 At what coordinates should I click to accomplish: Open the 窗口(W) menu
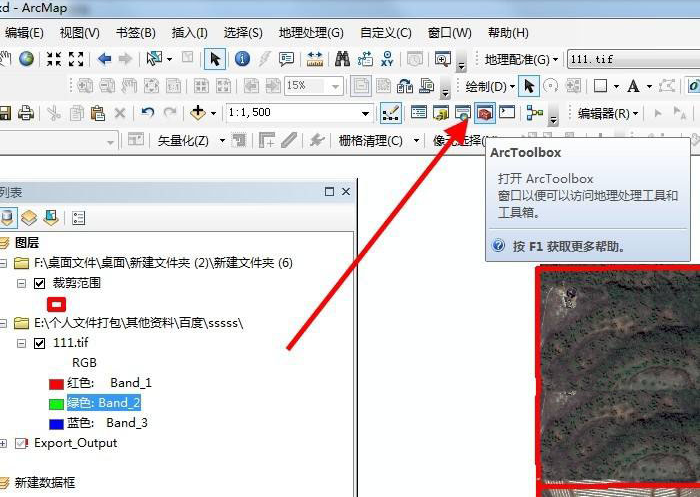click(x=449, y=33)
